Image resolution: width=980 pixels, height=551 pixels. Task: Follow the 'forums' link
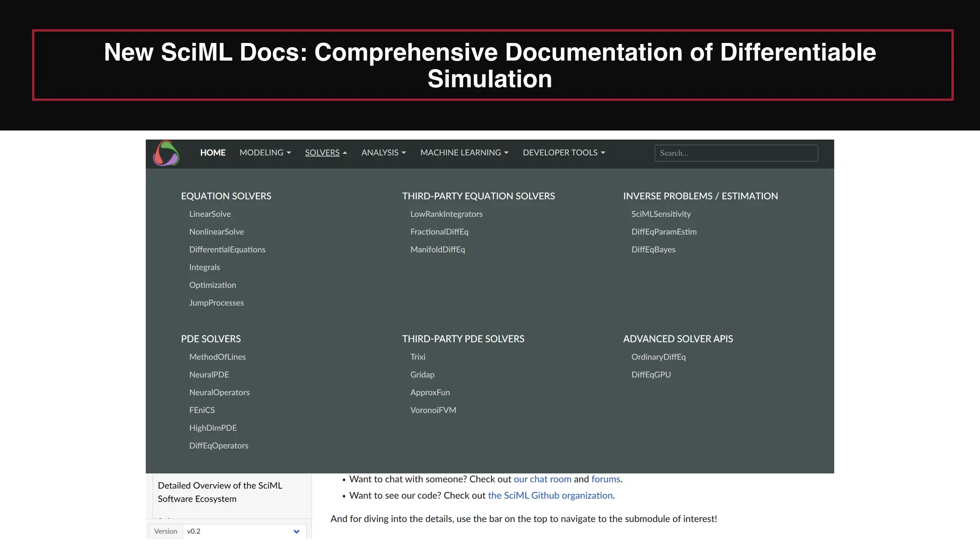click(606, 479)
